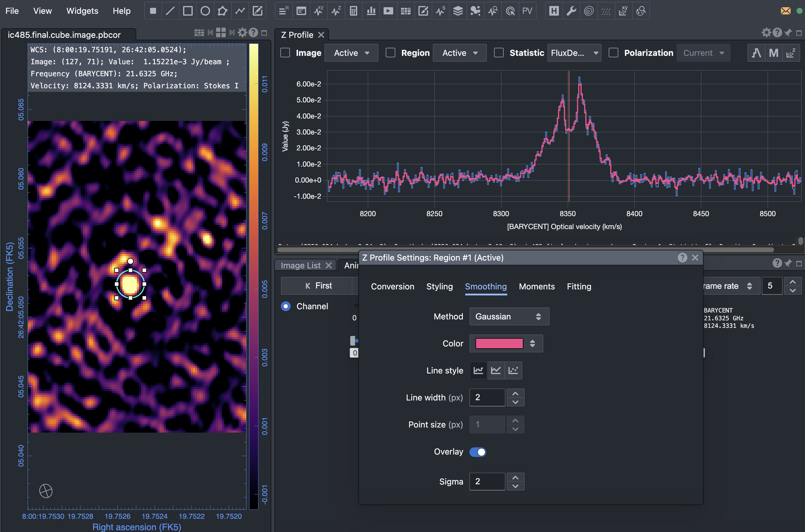
Task: Switch to the Fitting tab
Action: coord(579,287)
